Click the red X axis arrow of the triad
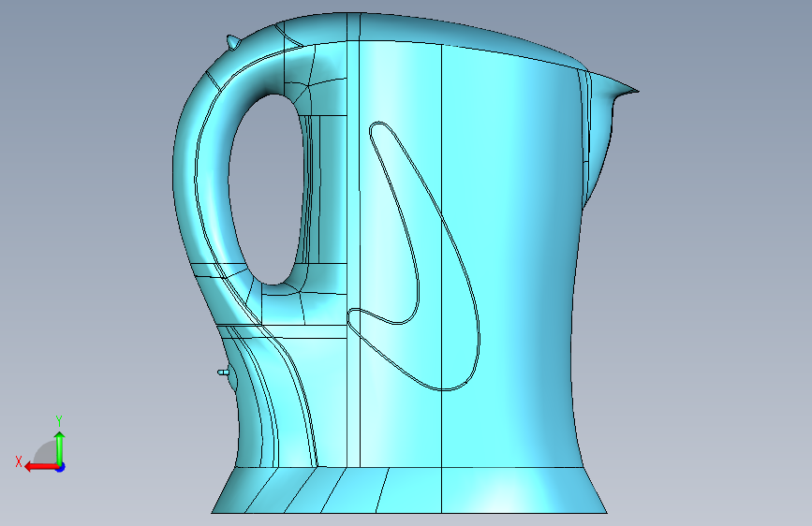 (40, 467)
